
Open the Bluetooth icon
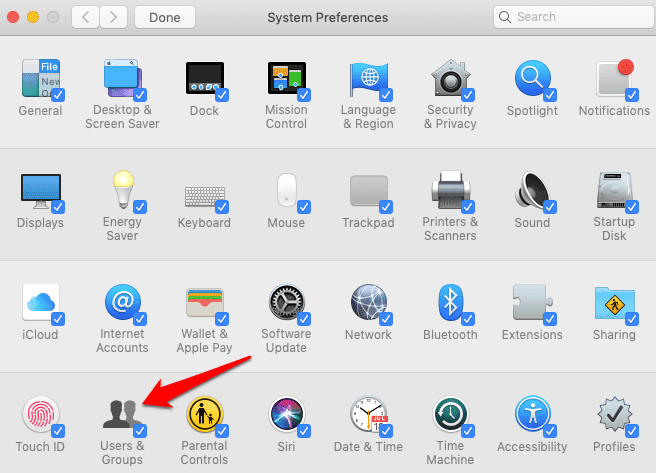[x=451, y=302]
